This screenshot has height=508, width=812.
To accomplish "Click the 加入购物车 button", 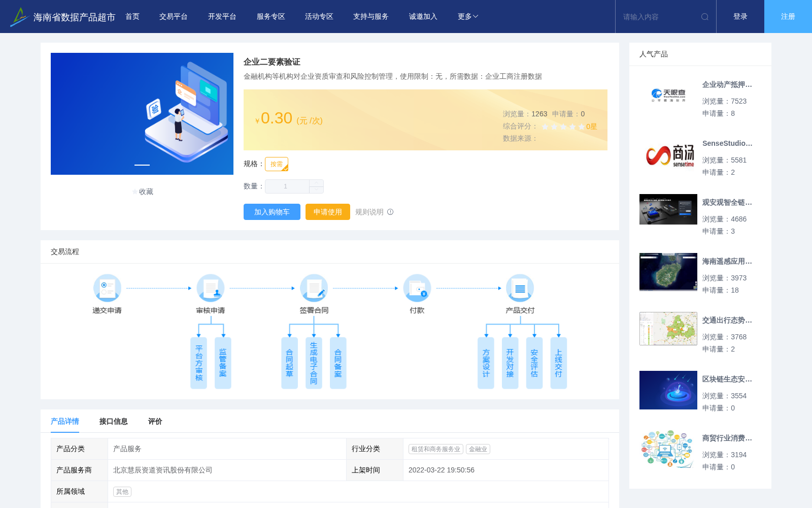I will point(272,212).
